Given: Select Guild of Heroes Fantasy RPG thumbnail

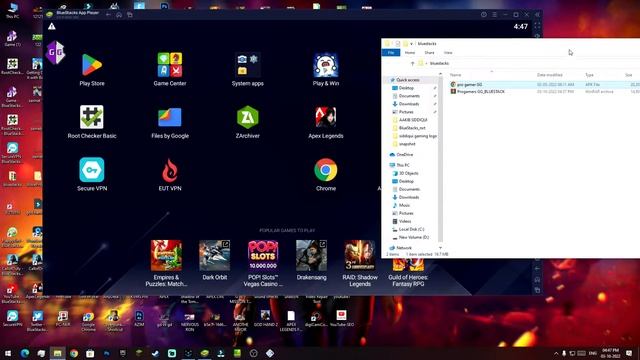Looking at the screenshot, I should (408, 265).
